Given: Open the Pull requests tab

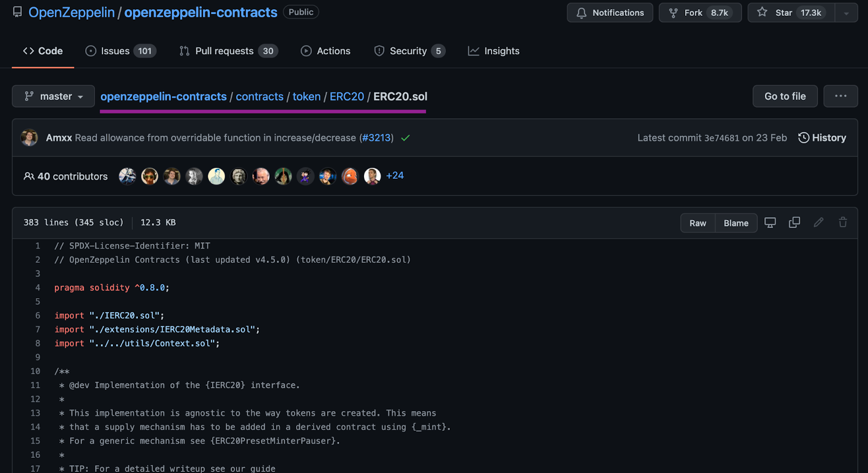Looking at the screenshot, I should click(228, 51).
